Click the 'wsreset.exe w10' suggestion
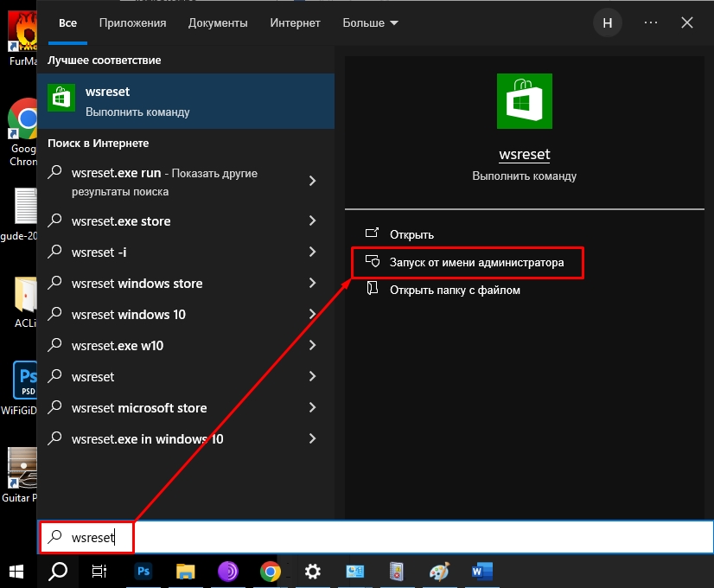The height and width of the screenshot is (588, 714). click(118, 346)
